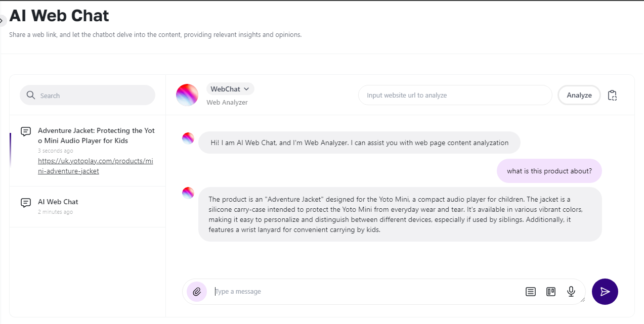This screenshot has height=324, width=644.
Task: Click chat bubble icon of AI Web Chat entry
Action: (x=26, y=203)
